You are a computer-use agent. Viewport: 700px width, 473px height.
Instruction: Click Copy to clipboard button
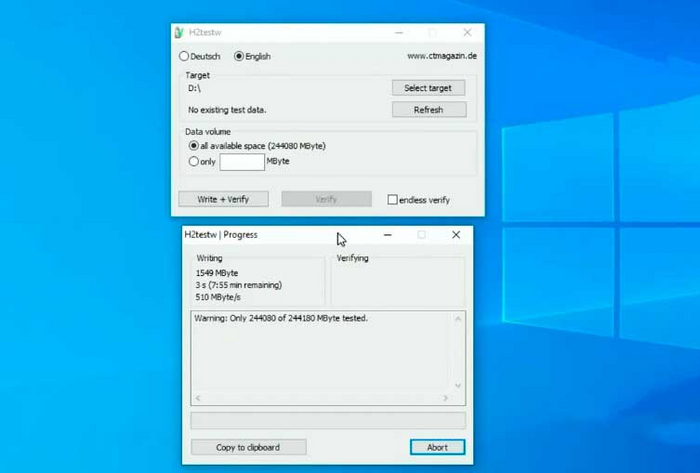pos(249,447)
